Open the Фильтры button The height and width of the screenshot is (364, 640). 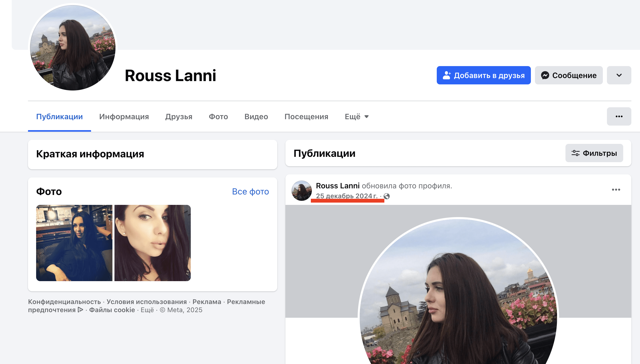click(594, 153)
